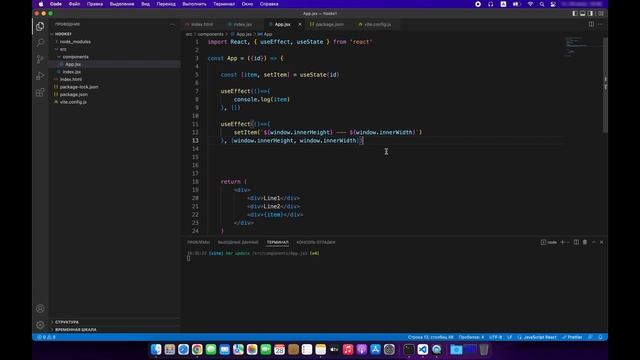Screen dimensions: 640x360
Task: Click the components breadcrumb
Action: [211, 34]
